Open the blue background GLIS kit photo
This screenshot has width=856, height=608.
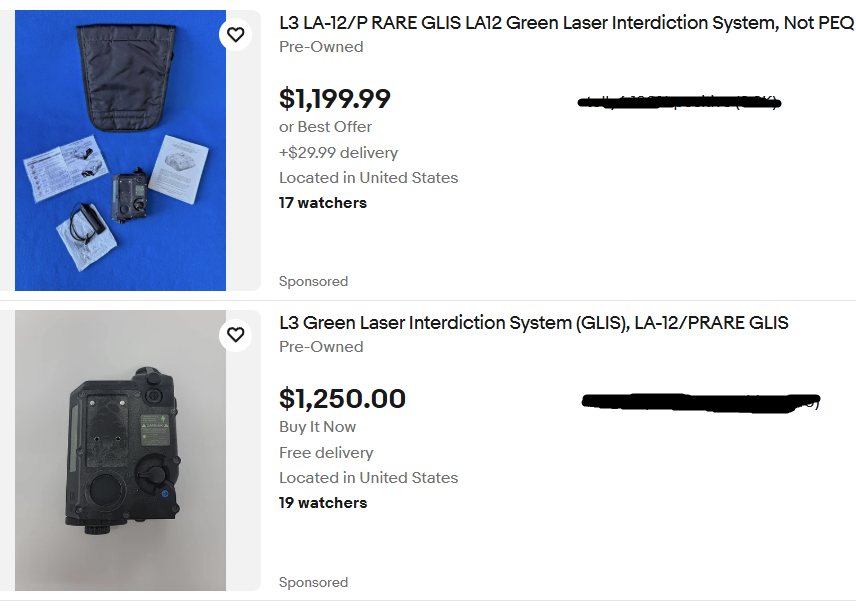click(x=120, y=150)
